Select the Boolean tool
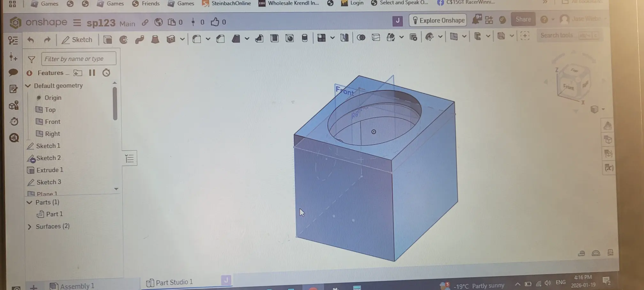The width and height of the screenshot is (644, 290). coord(361,37)
